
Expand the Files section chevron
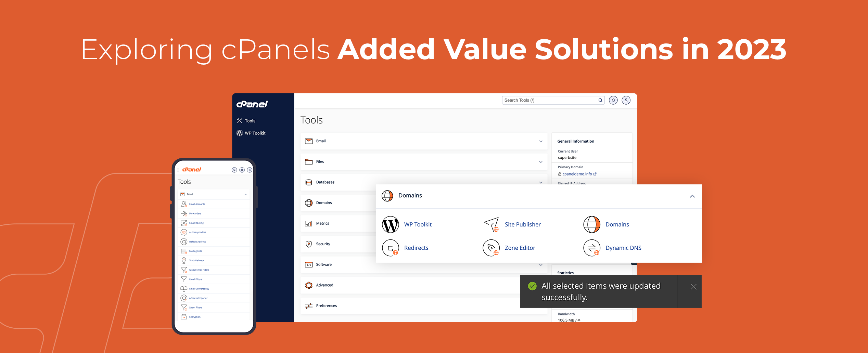click(541, 162)
